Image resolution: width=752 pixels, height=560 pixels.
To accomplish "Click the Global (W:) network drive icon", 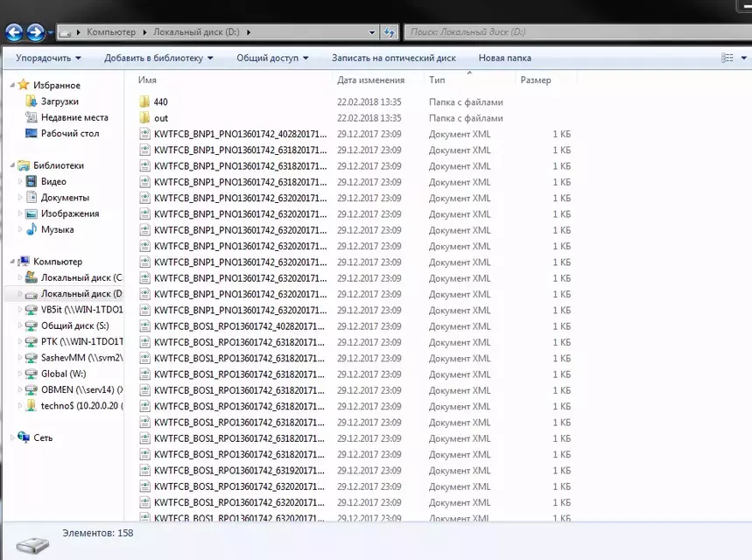I will 32,374.
